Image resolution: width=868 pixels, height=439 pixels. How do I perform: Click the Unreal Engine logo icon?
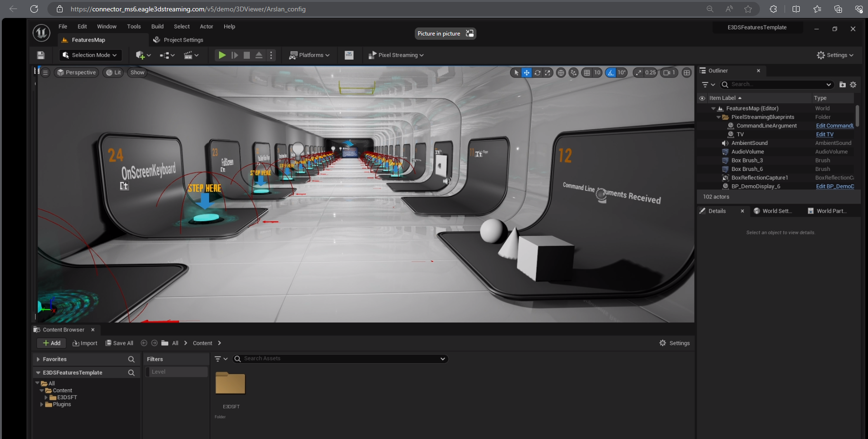[x=41, y=33]
